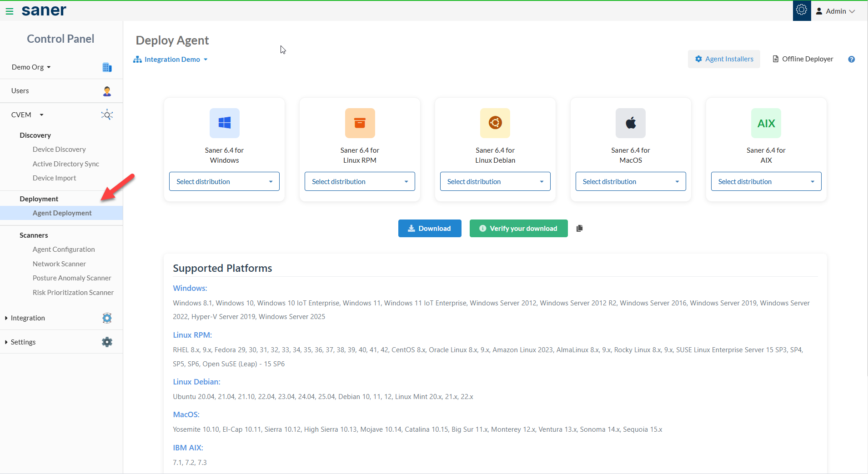Screen dimensions: 868x474
Task: Click the Scanners section heading
Action: pos(34,235)
